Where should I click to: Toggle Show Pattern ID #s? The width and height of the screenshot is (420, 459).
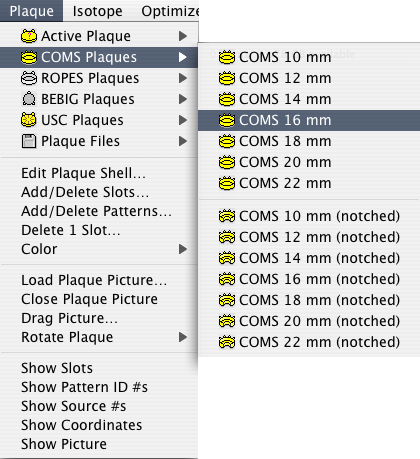(x=84, y=387)
